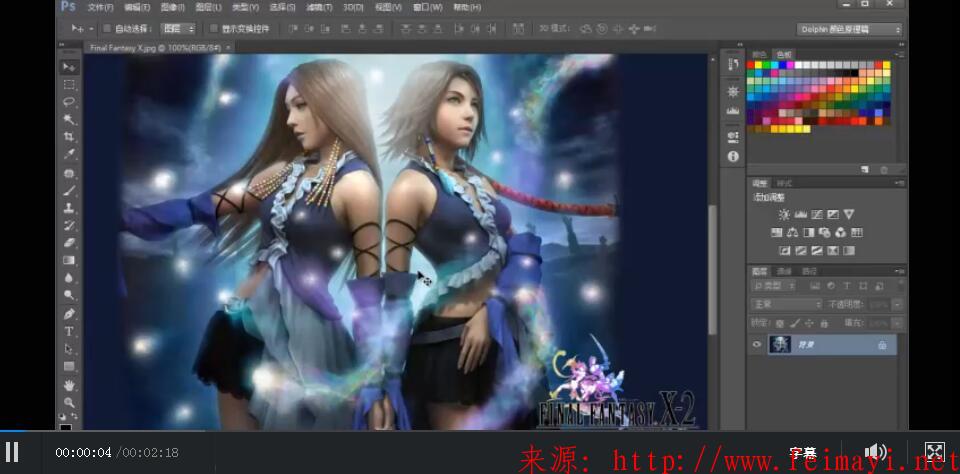
Task: Open the History panel icon
Action: point(733,64)
